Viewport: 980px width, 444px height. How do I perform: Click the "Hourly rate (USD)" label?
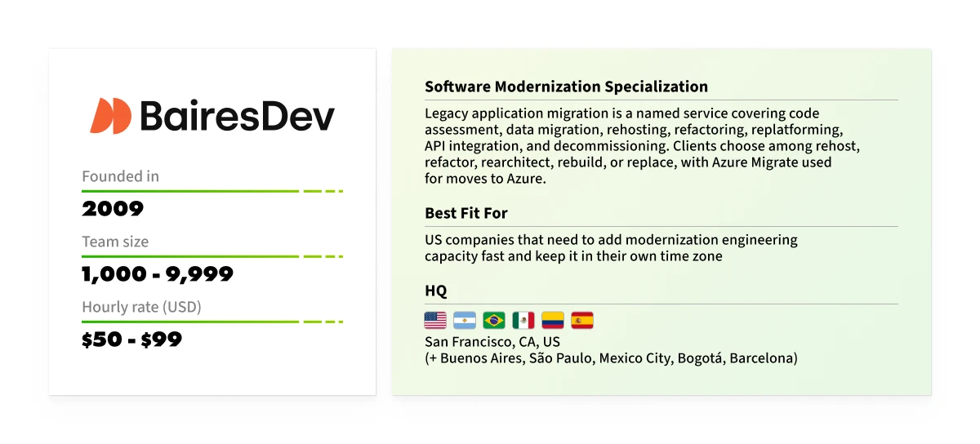point(141,308)
